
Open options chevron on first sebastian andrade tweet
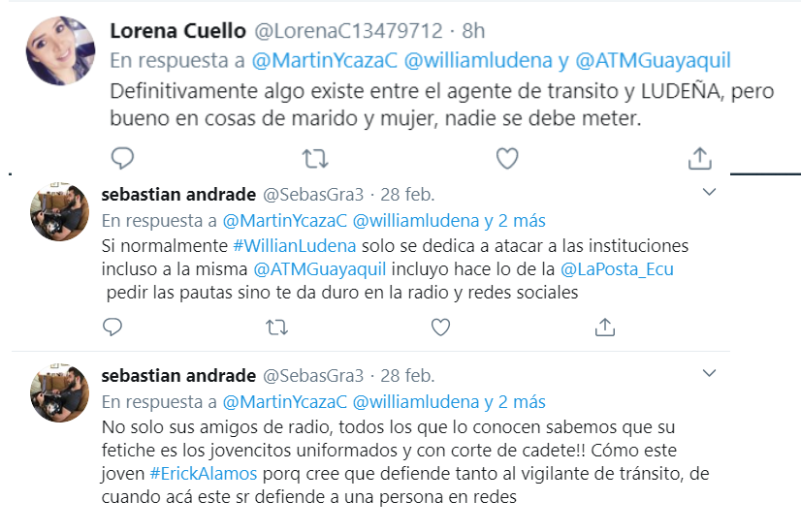click(709, 192)
